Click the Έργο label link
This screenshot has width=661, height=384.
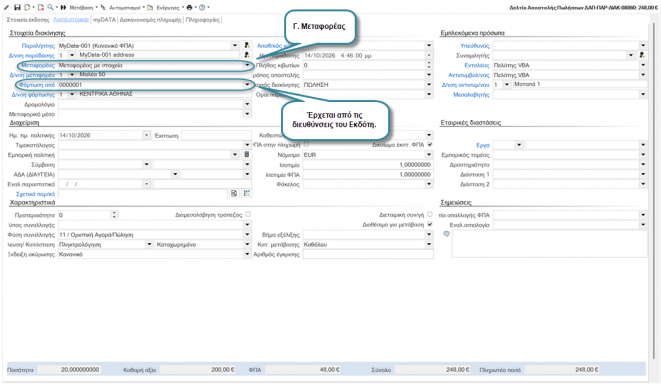(483, 145)
